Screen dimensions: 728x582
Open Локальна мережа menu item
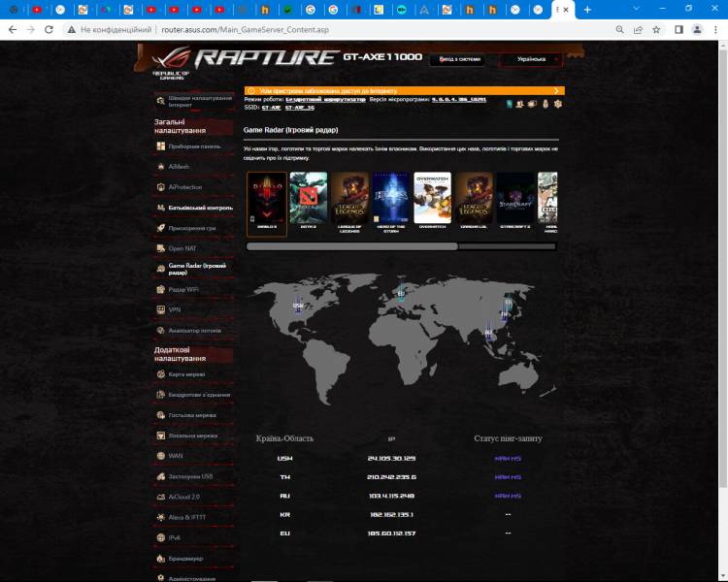[x=193, y=436]
